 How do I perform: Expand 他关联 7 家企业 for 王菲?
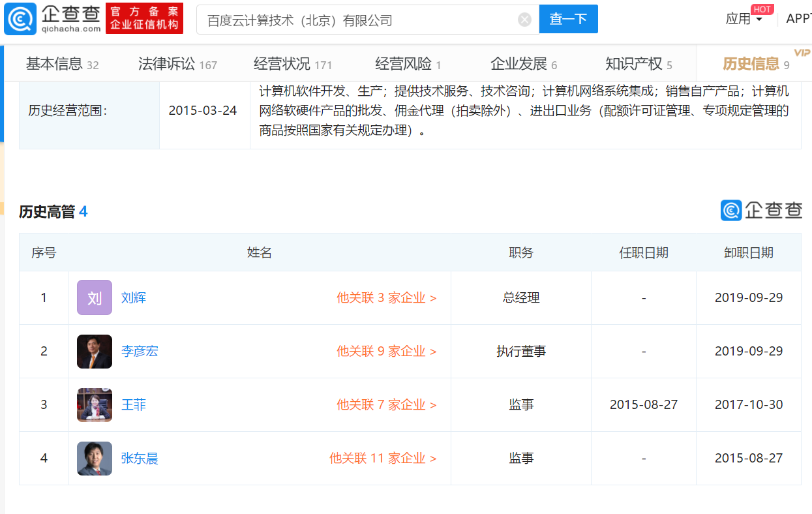point(387,404)
